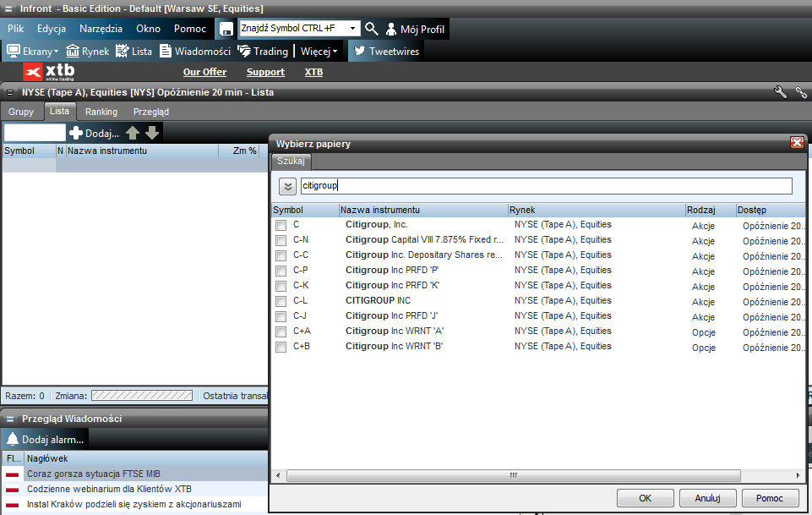This screenshot has height=515, width=812.
Task: Click the dialog's horizontal scrollbar thumb
Action: [513, 475]
